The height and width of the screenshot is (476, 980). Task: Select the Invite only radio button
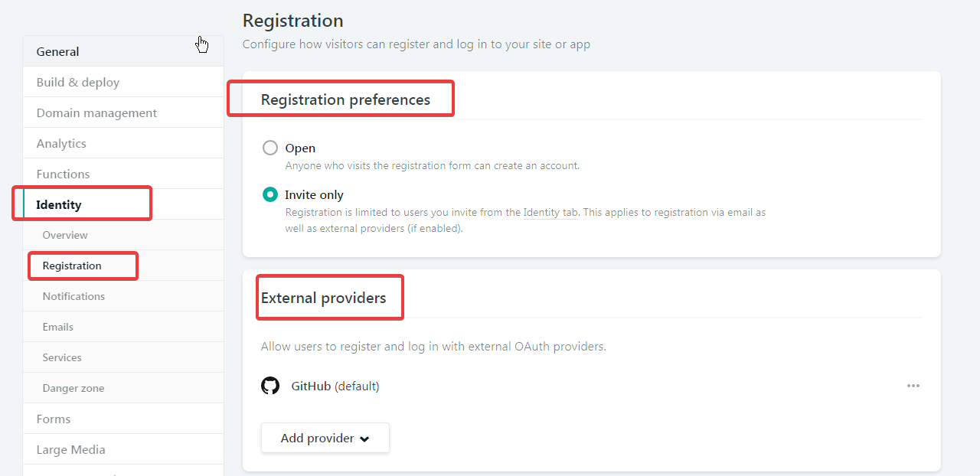270,194
